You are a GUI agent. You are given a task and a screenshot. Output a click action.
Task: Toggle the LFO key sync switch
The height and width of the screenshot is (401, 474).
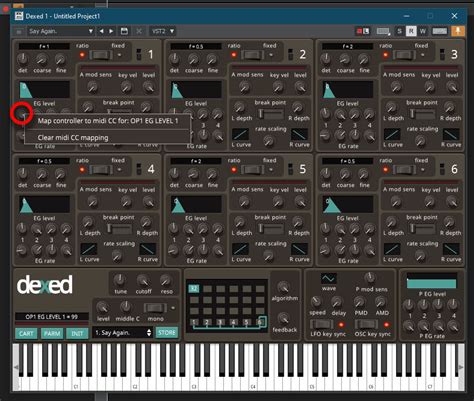tap(322, 324)
